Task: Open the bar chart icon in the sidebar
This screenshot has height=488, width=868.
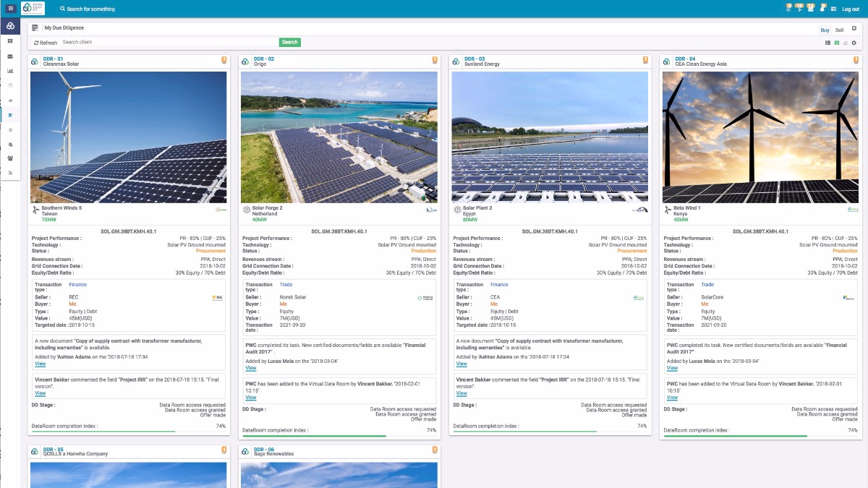Action: pos(10,71)
